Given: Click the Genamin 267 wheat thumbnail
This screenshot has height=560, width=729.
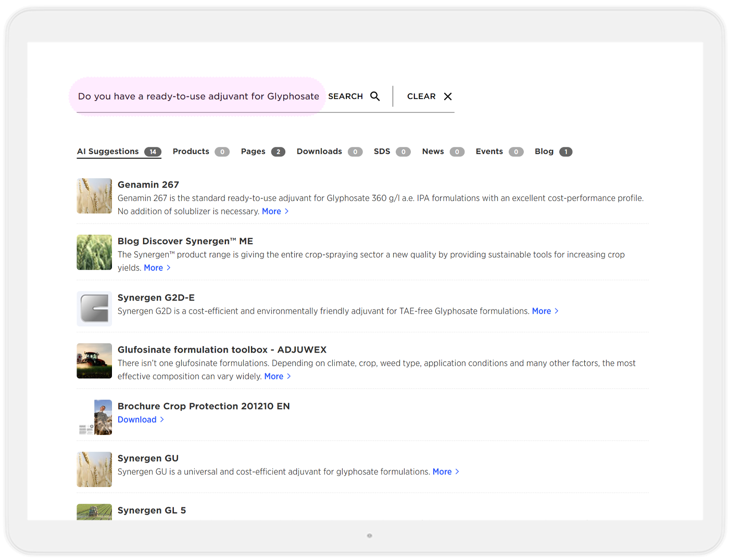Looking at the screenshot, I should point(94,196).
